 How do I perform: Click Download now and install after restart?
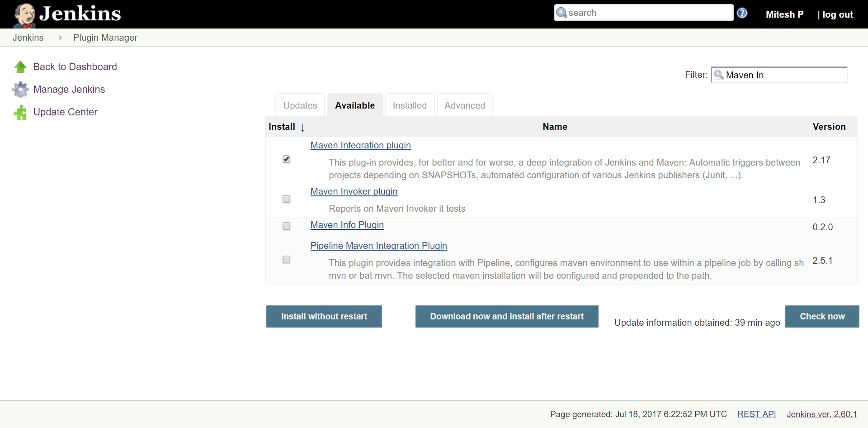tap(507, 316)
